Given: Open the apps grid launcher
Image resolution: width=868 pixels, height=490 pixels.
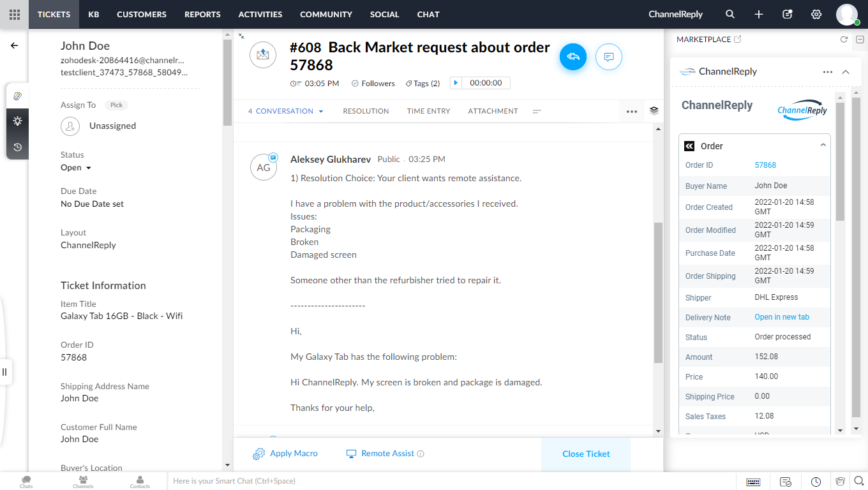Looking at the screenshot, I should pyautogui.click(x=14, y=14).
